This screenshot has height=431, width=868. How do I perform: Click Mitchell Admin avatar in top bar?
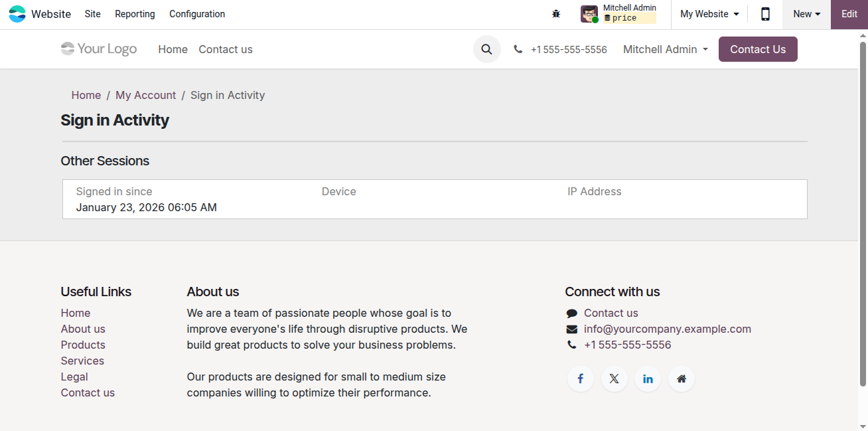tap(589, 14)
